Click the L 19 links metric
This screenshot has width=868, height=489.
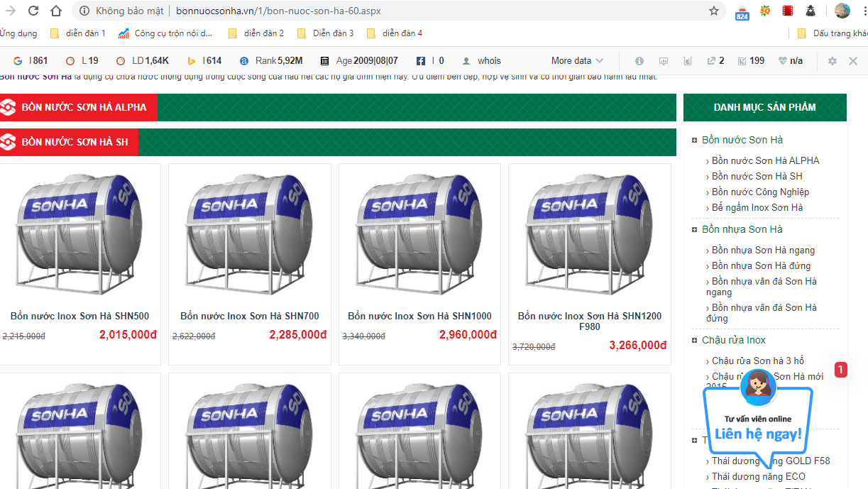click(x=82, y=61)
